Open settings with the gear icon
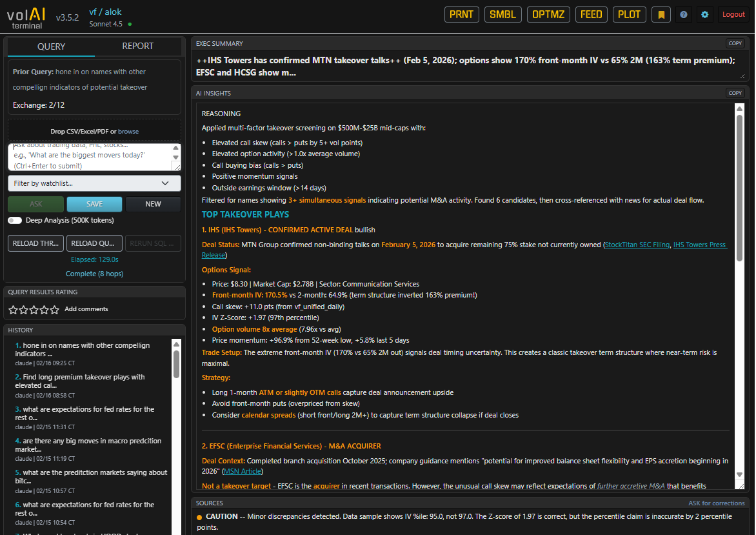The height and width of the screenshot is (535, 756). tap(705, 14)
